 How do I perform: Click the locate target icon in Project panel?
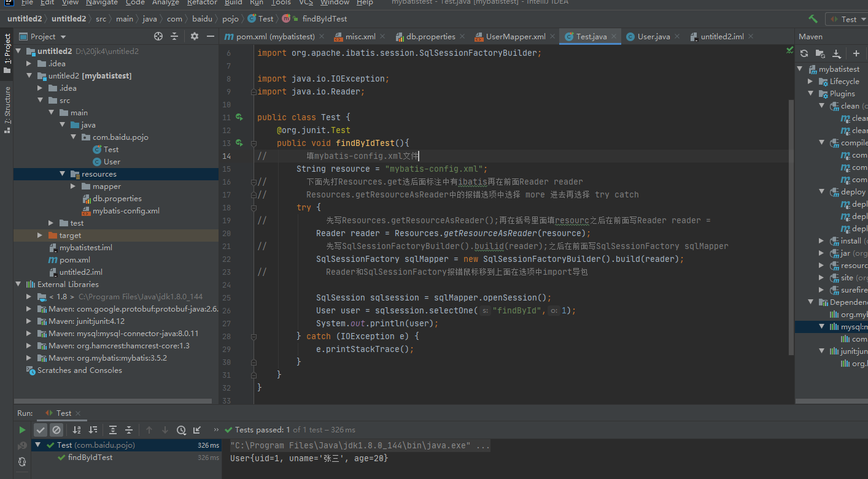158,36
